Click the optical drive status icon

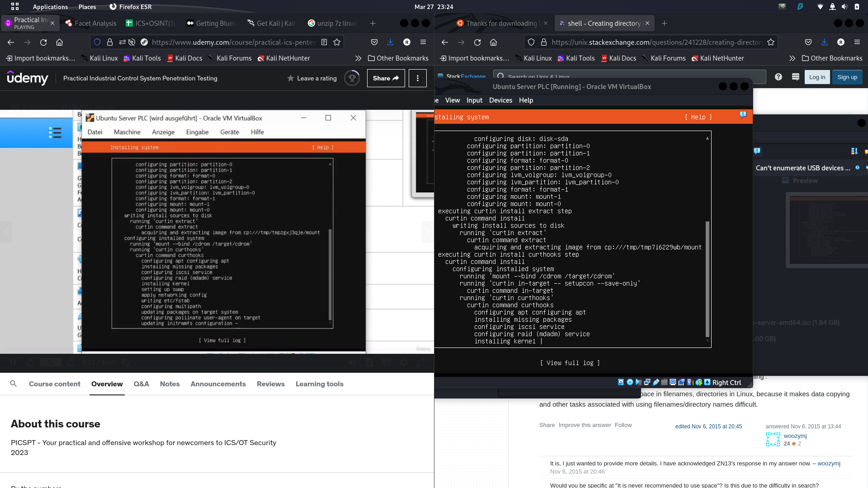click(630, 382)
